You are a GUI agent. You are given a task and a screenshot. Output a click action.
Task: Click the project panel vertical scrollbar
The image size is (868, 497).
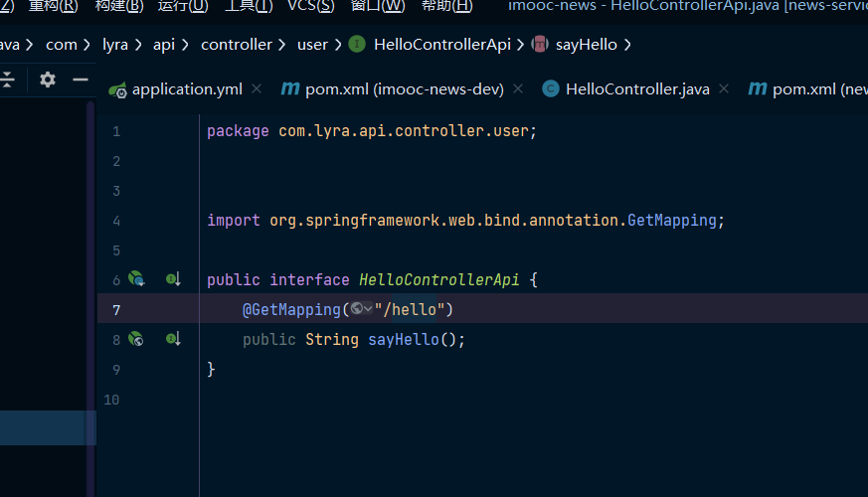click(90, 299)
